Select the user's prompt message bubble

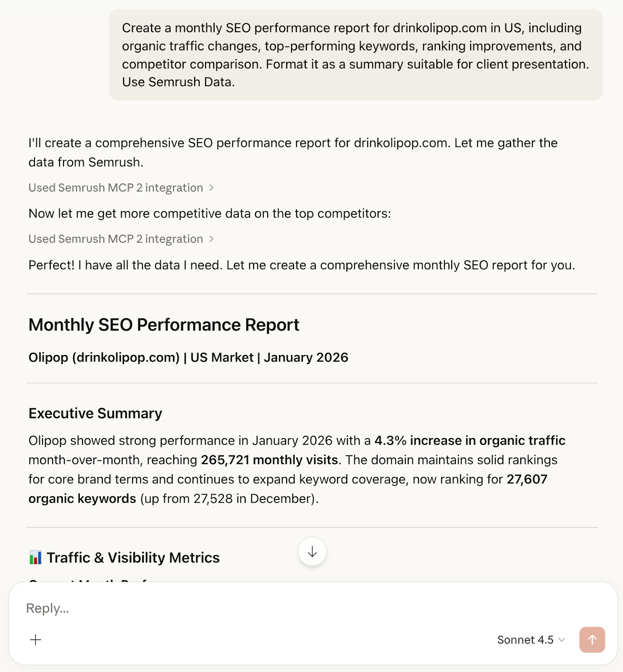[355, 55]
